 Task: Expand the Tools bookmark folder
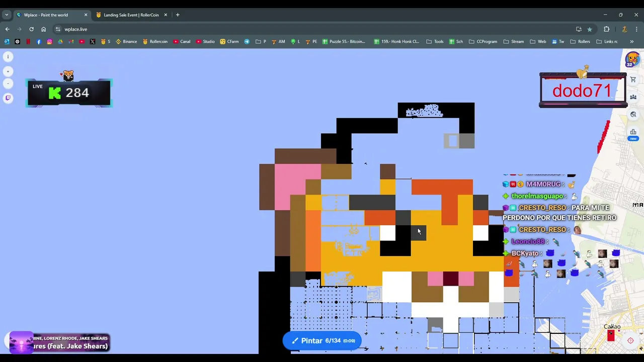coord(435,41)
